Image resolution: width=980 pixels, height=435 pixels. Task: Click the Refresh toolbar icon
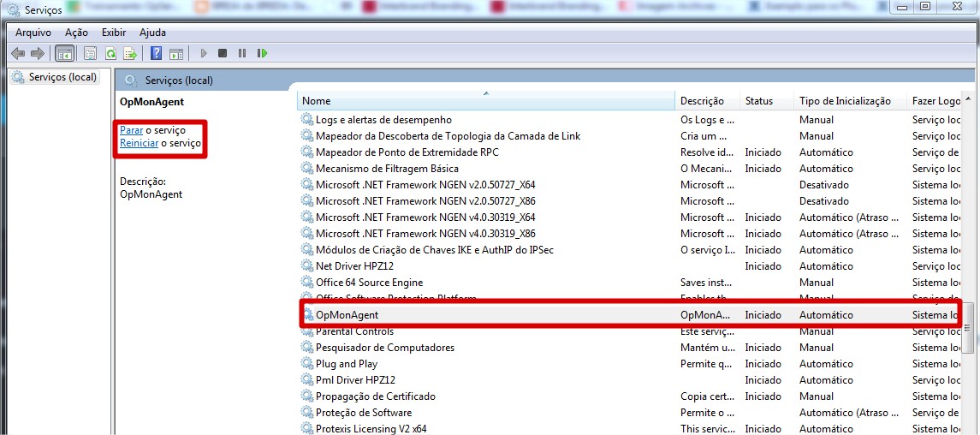click(x=110, y=53)
